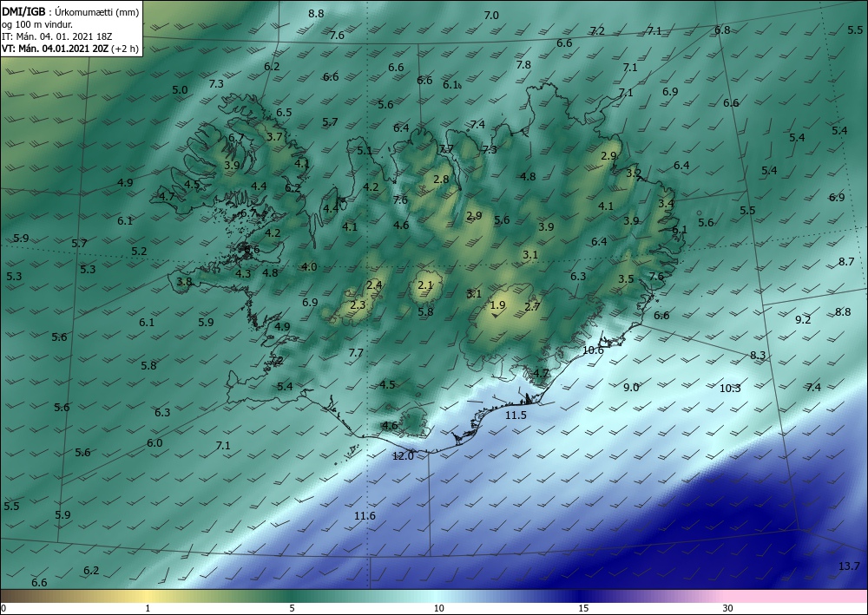Click the 5.0 value on the map

[x=180, y=89]
